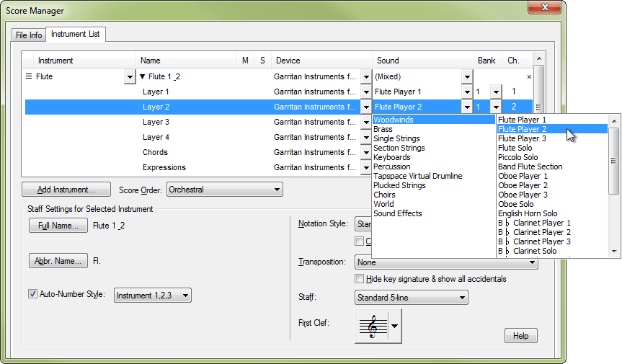Remove the Flute instrument with the x icon
Screen dimensions: 622x364
click(528, 76)
